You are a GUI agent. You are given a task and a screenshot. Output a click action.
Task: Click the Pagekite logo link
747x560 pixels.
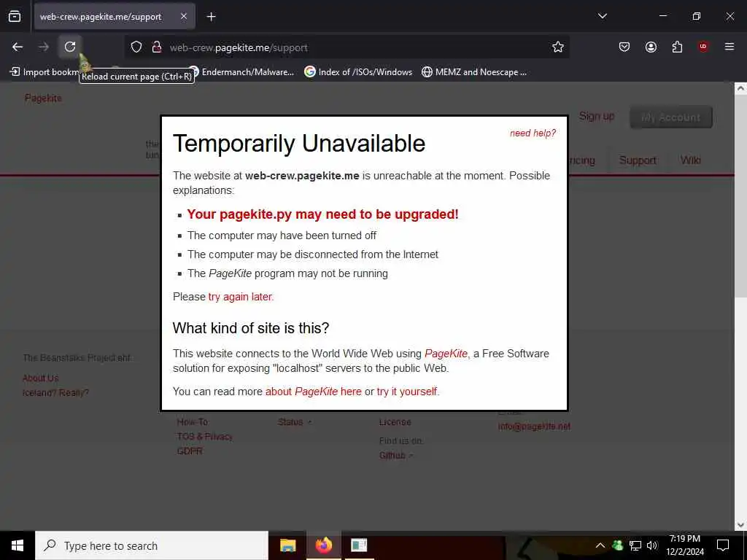pos(43,98)
